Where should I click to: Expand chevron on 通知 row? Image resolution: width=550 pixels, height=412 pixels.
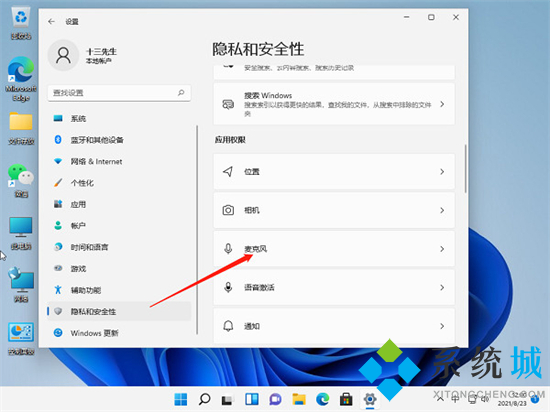[x=442, y=326]
